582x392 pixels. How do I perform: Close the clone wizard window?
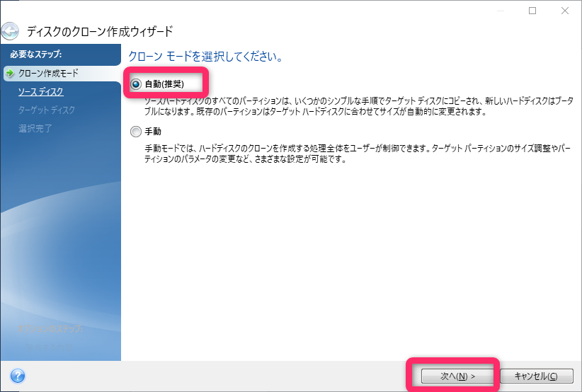pyautogui.click(x=565, y=11)
